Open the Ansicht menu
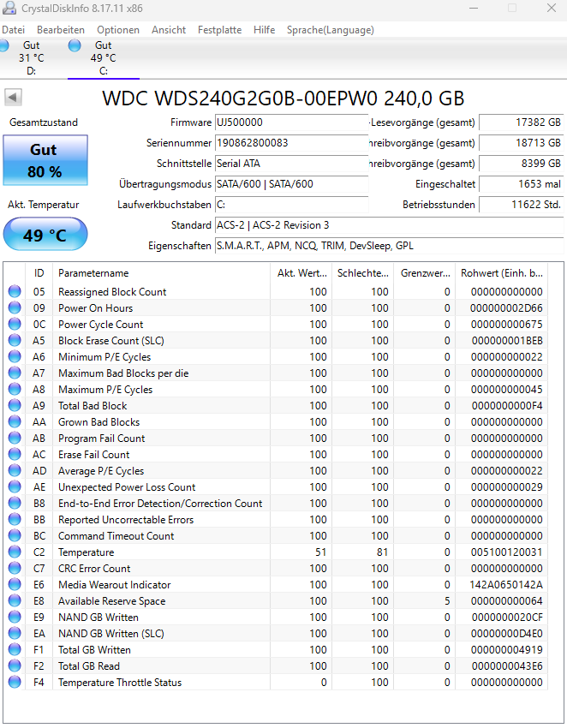Screen dimensions: 567x728 point(169,30)
